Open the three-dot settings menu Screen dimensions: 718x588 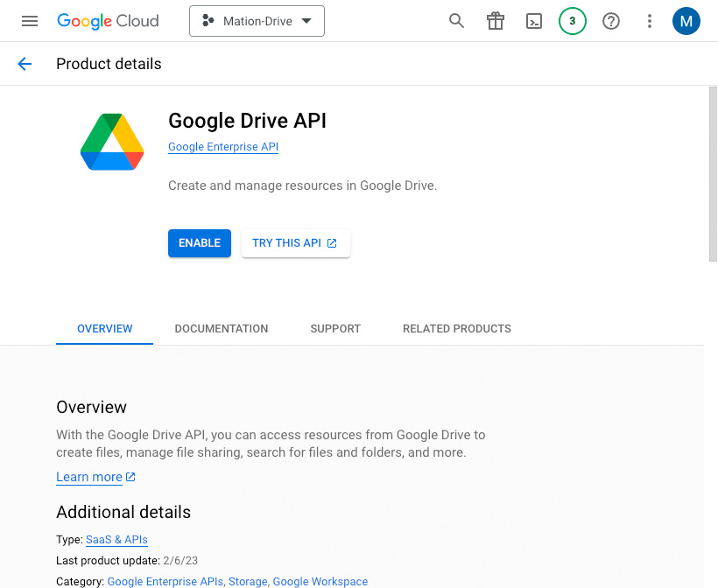[650, 21]
